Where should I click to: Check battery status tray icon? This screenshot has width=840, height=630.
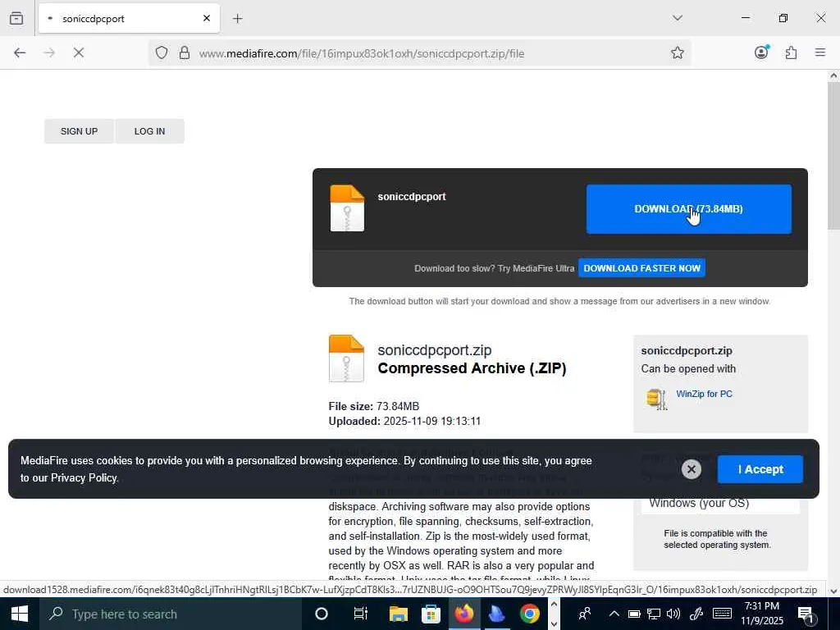tap(634, 614)
